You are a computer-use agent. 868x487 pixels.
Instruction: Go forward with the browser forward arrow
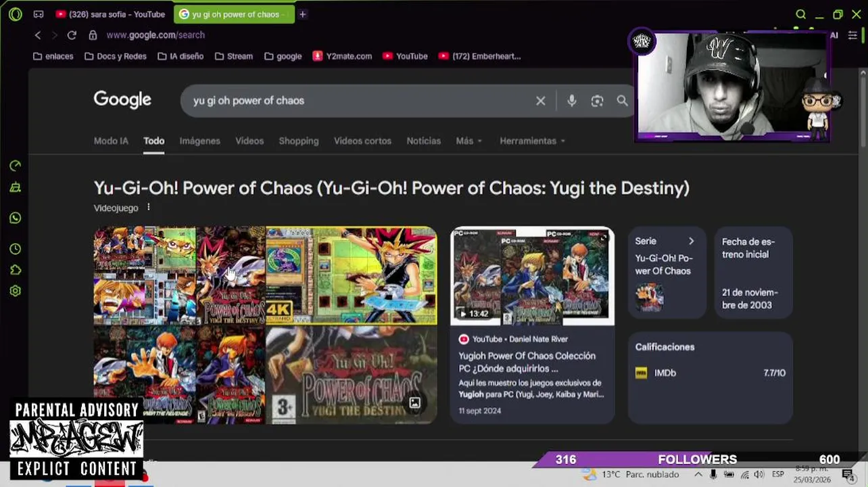tap(55, 35)
